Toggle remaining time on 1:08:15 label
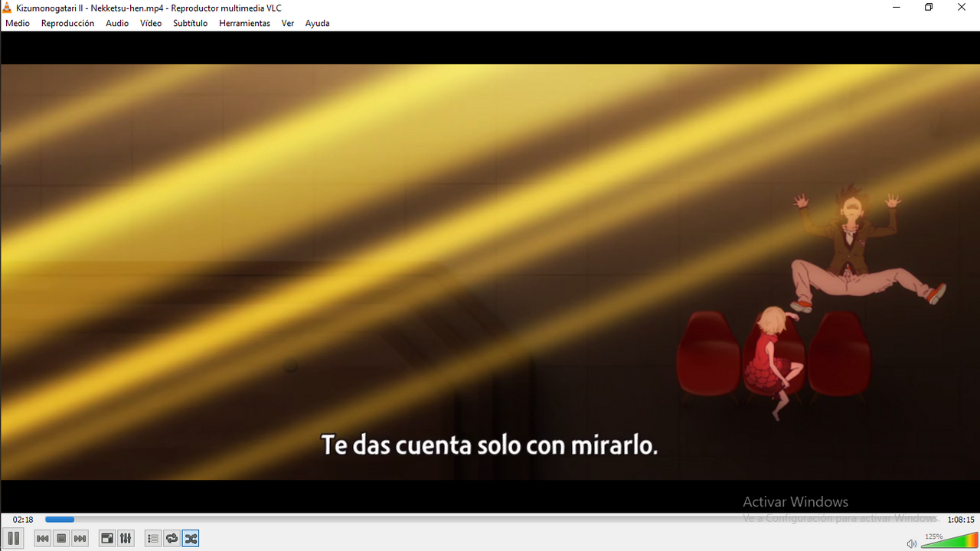This screenshot has width=980, height=551. tap(961, 520)
